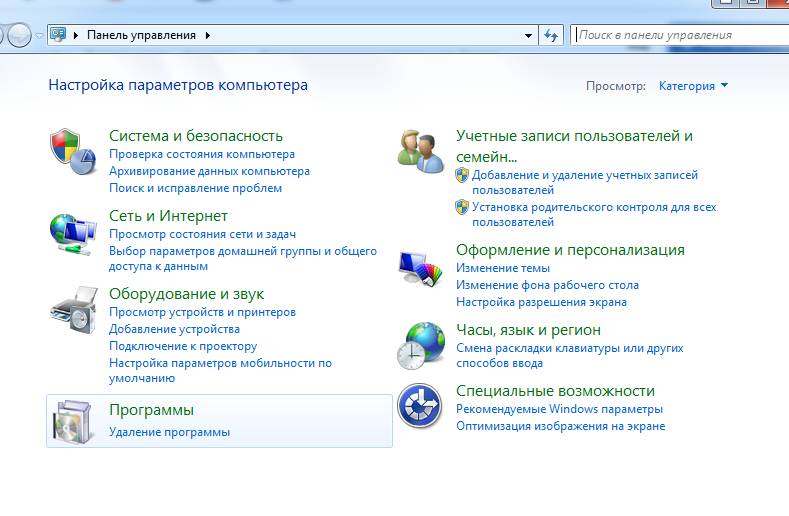The height and width of the screenshot is (516, 789).
Task: Click the Network and Internet globe icon
Action: 73,235
